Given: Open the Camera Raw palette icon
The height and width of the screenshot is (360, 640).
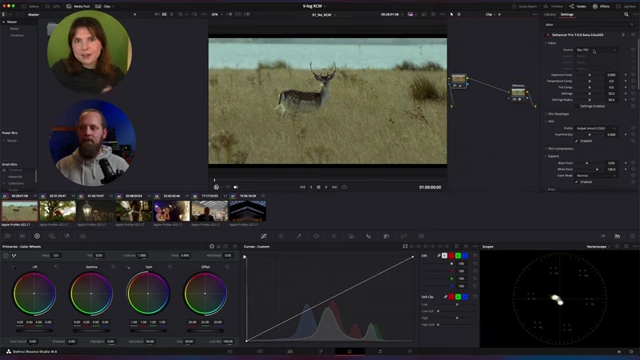Looking at the screenshot, I should coord(8,236).
